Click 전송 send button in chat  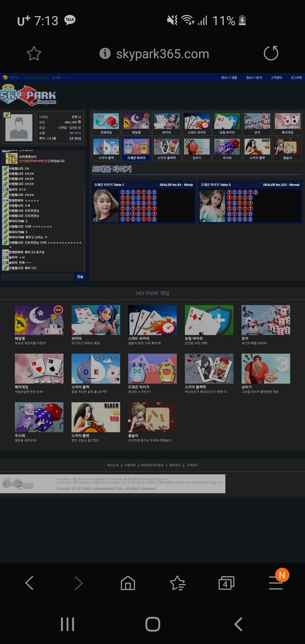[80, 277]
